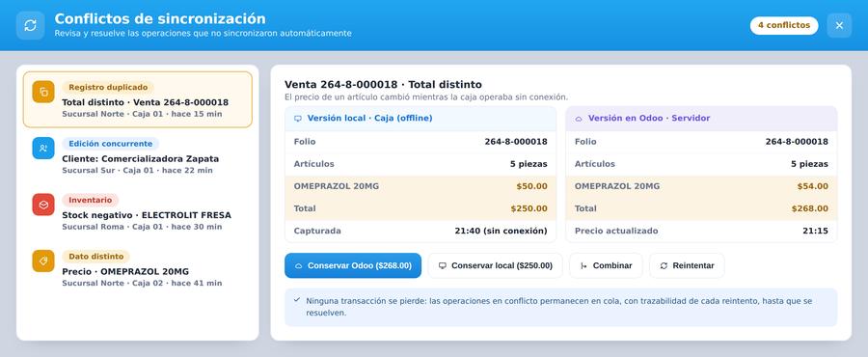
Task: Select the concurrent edit users icon
Action: pos(43,149)
